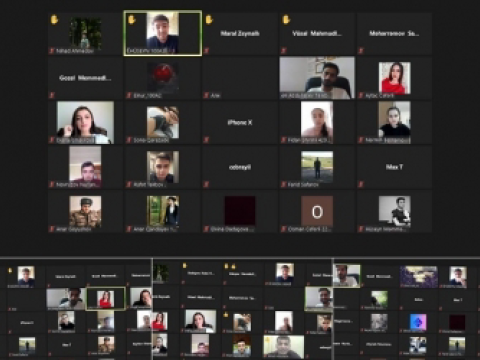
Task: Click the muted mic icon beside Rafet Telibov
Action: click(x=129, y=184)
